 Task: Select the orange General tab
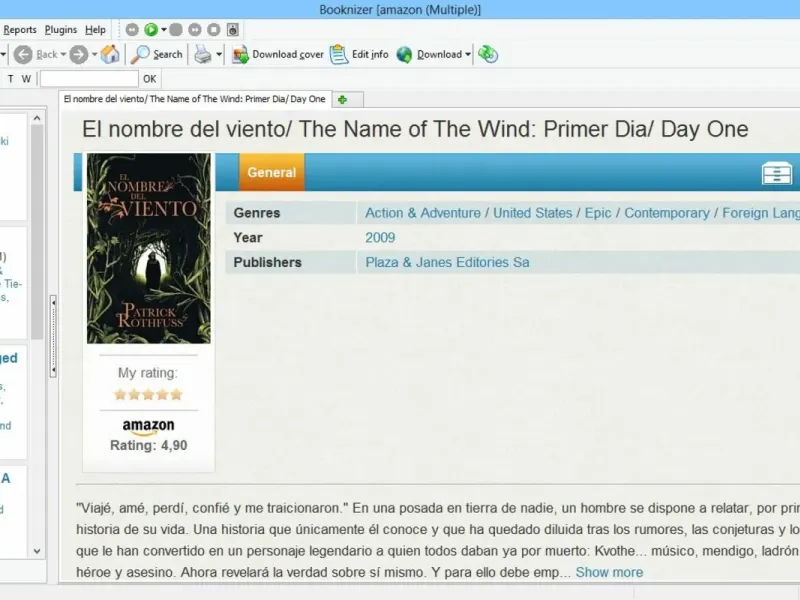271,172
